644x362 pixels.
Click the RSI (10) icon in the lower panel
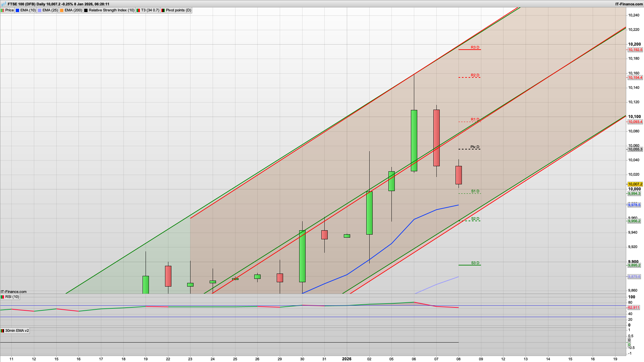[x=3, y=297]
